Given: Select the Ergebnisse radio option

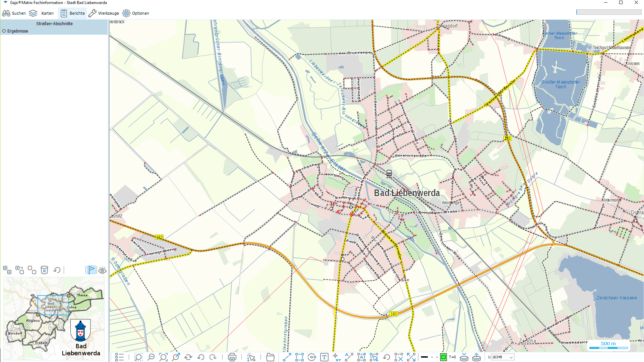Looking at the screenshot, I should 4,31.
